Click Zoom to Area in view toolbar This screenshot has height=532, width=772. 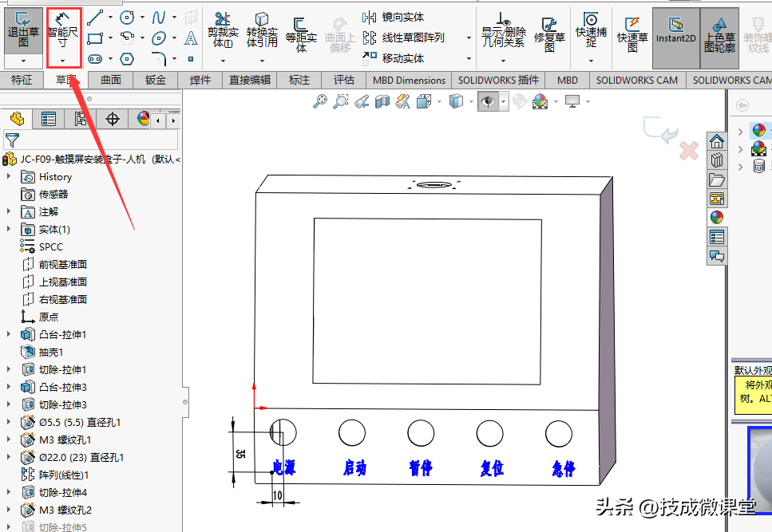pyautogui.click(x=341, y=101)
